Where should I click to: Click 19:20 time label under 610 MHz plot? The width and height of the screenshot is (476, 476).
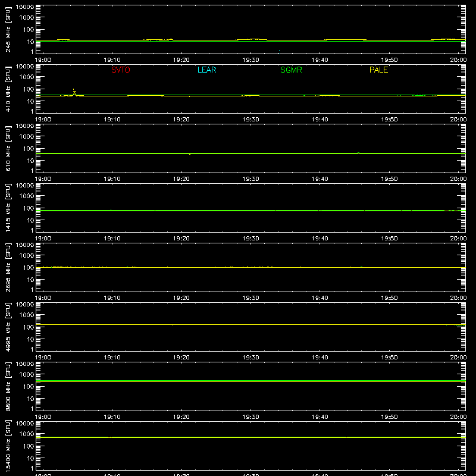pyautogui.click(x=181, y=179)
